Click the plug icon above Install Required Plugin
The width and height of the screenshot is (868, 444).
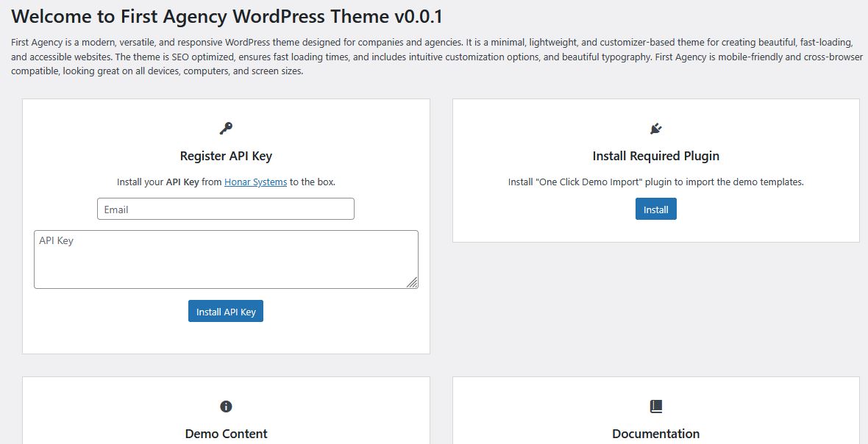pos(656,129)
